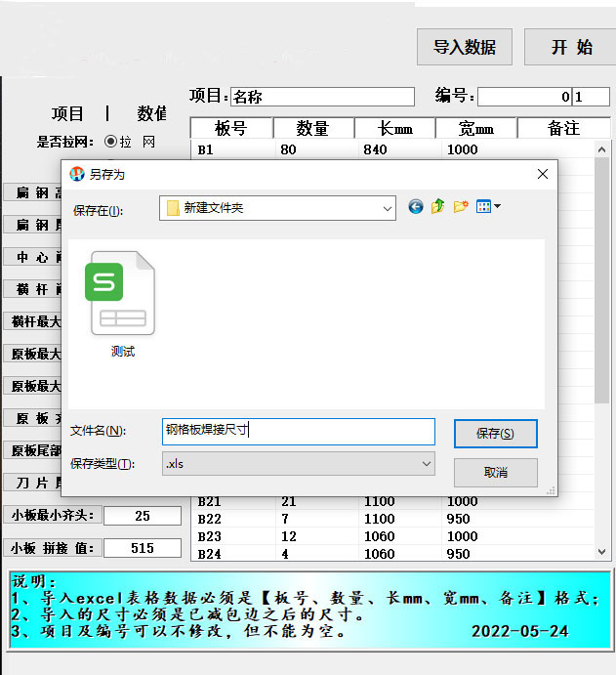Go up one folder level
Viewport: 616px width, 675px height.
(x=437, y=206)
